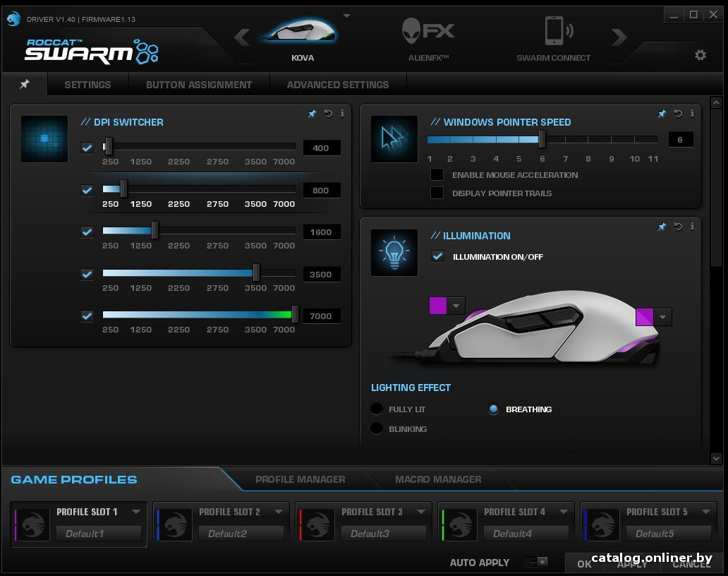Switch to the Game Profiles tab
728x576 pixels.
74,479
